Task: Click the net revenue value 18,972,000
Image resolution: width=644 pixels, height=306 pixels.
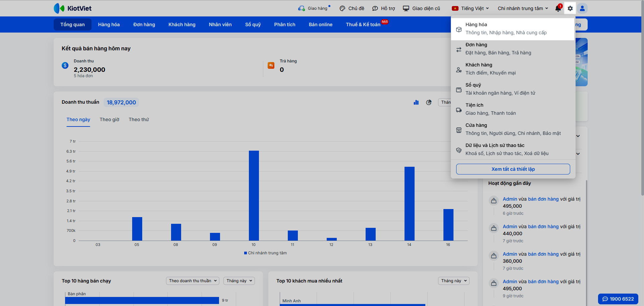Action: tap(121, 102)
